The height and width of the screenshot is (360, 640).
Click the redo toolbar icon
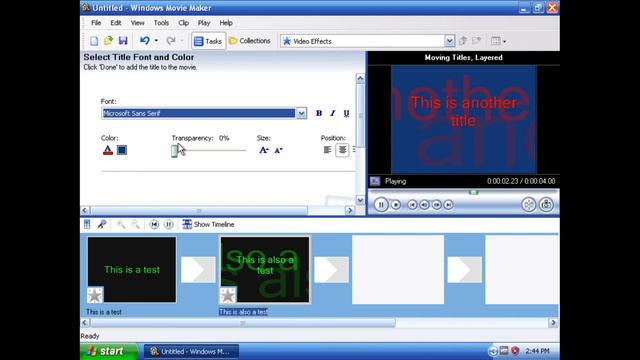coord(171,41)
